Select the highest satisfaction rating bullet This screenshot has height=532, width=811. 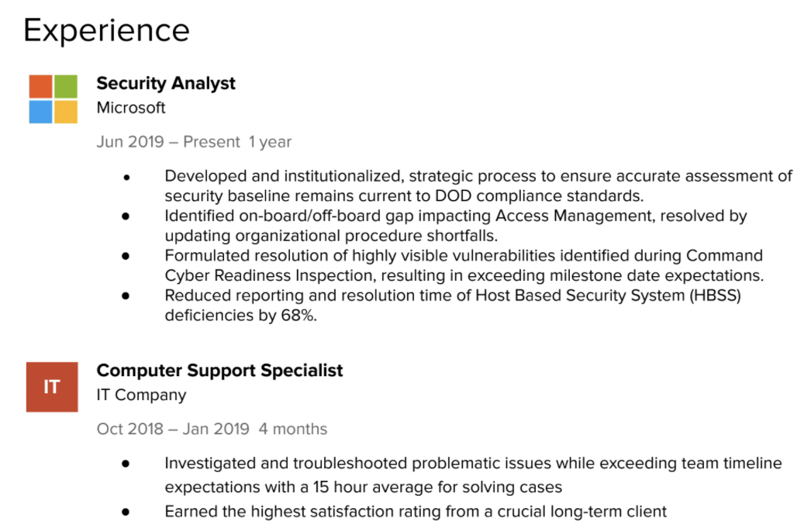coord(416,512)
